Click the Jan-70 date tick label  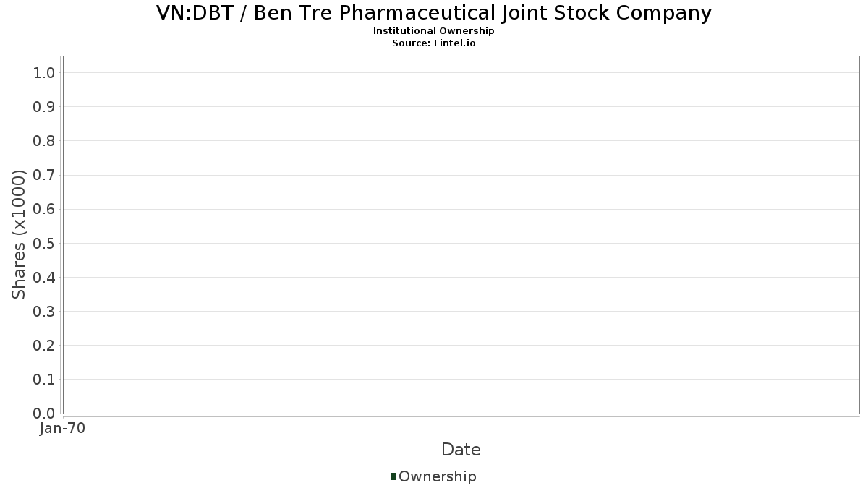64,429
